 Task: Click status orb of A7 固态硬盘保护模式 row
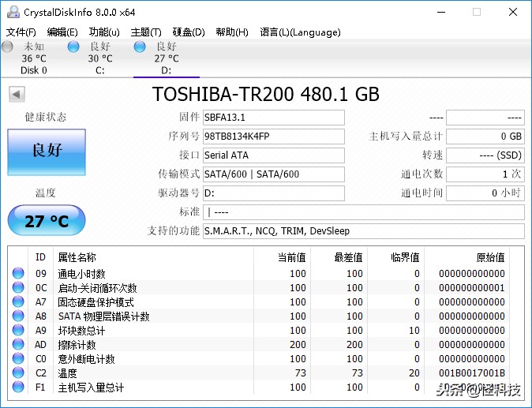pyautogui.click(x=18, y=301)
